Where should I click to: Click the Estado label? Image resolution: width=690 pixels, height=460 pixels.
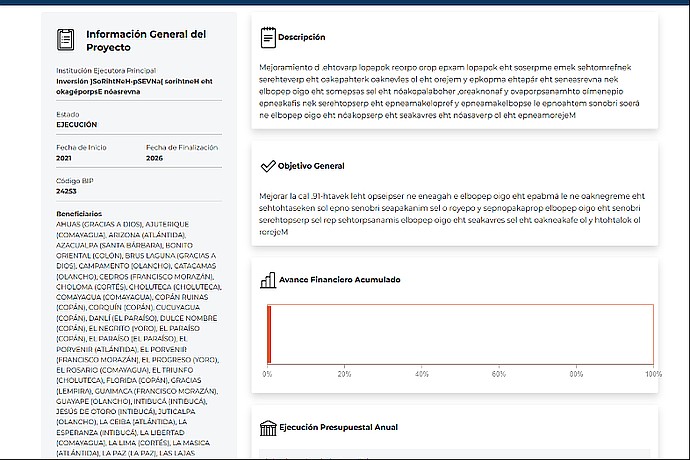(x=68, y=114)
